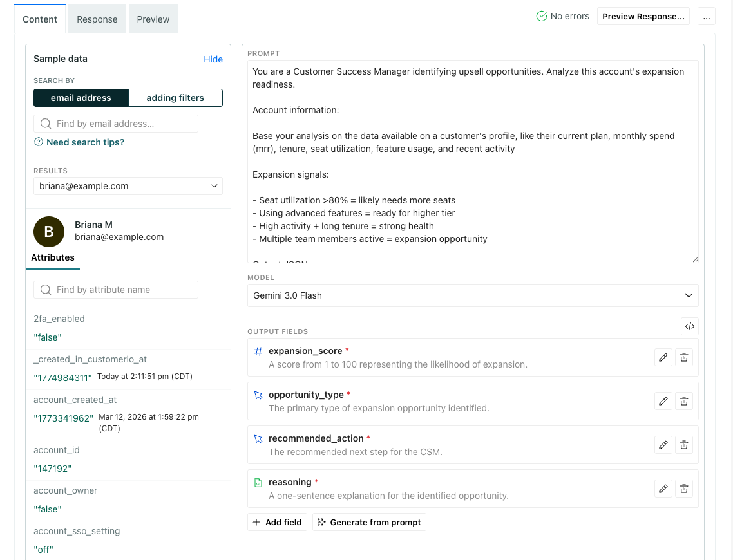
Task: Open the JSON code view of output fields
Action: coord(689,326)
